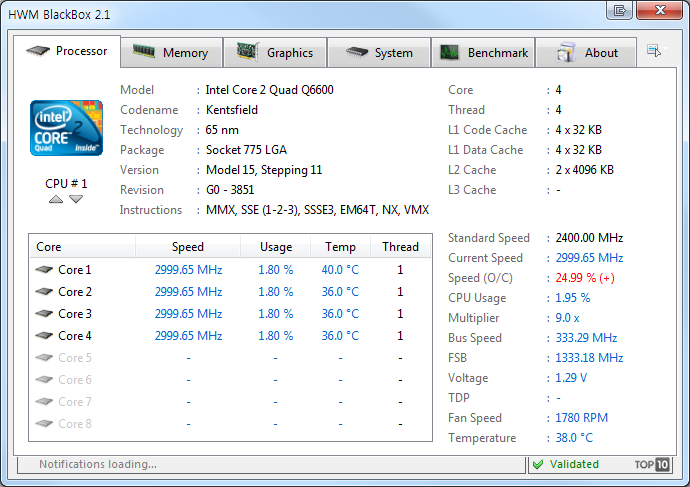Click the Graphics tab card icon
Viewport: 690px width, 487px height.
click(248, 51)
